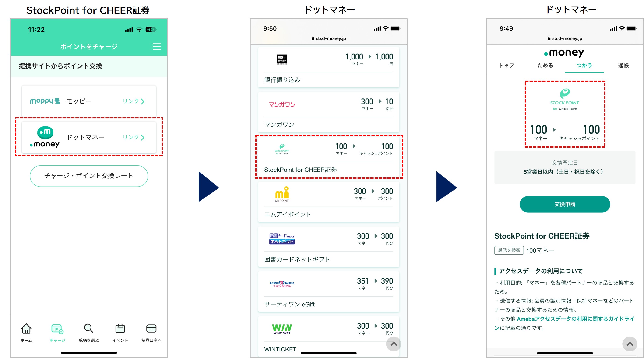Click the チャージ・ポイント交換レート button
This screenshot has width=644, height=358.
(x=89, y=176)
